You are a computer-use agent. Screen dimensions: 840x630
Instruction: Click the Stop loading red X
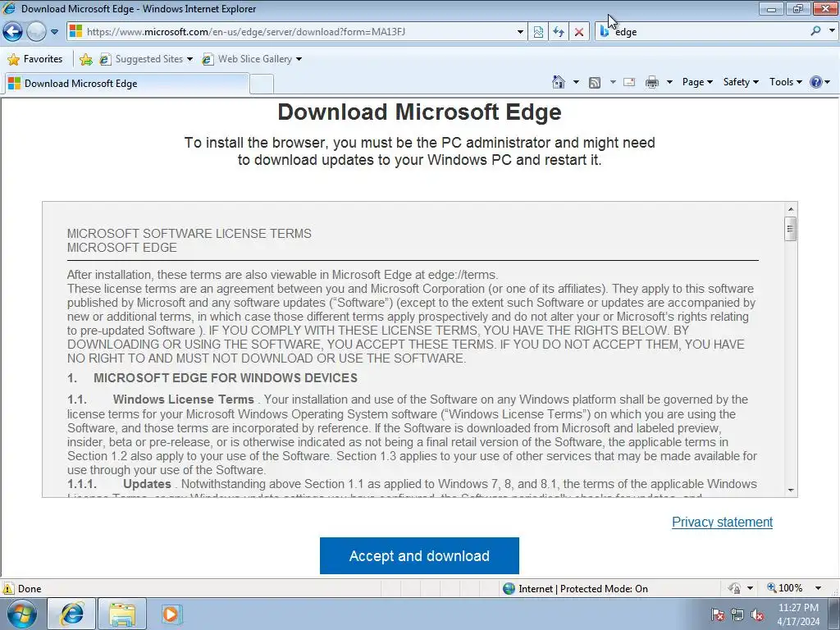579,32
